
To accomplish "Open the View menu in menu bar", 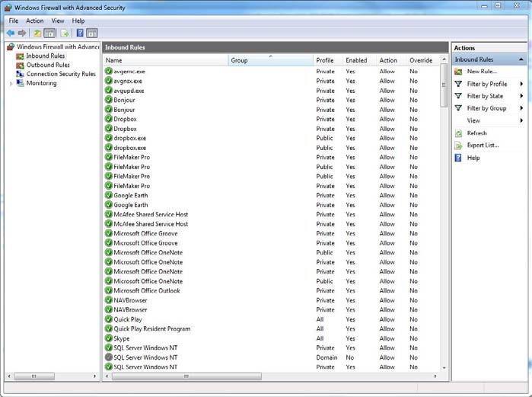I will coord(58,21).
